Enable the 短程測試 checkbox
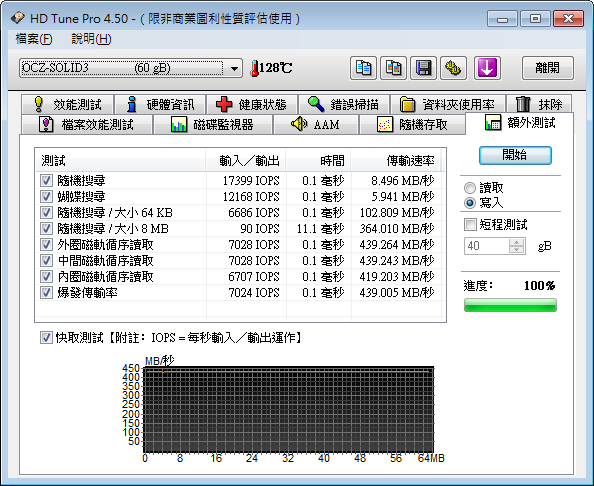594x486 pixels. [x=470, y=224]
